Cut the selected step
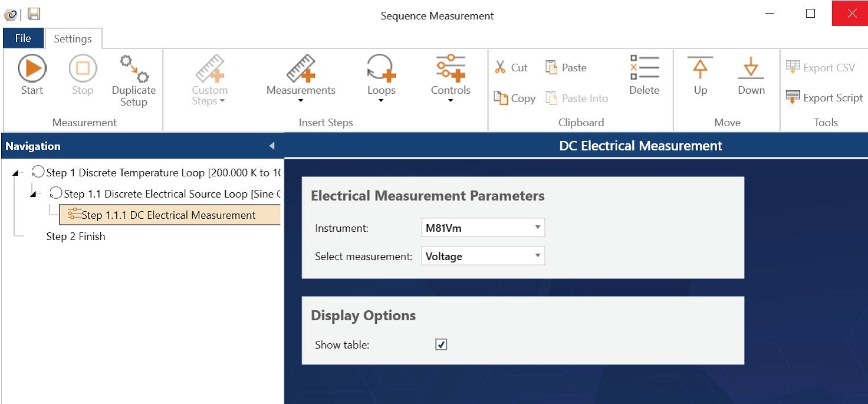Image resolution: width=868 pixels, height=404 pixels. coord(511,67)
